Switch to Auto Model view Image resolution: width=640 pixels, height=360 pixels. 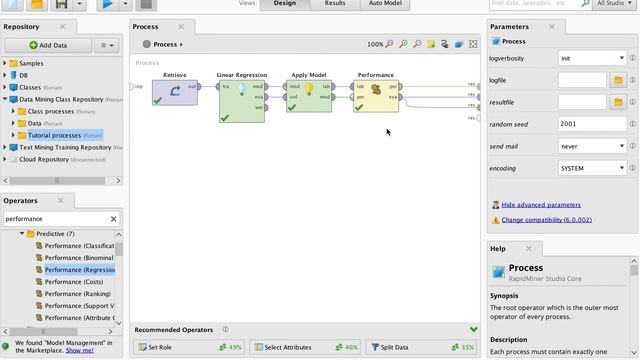click(x=385, y=3)
